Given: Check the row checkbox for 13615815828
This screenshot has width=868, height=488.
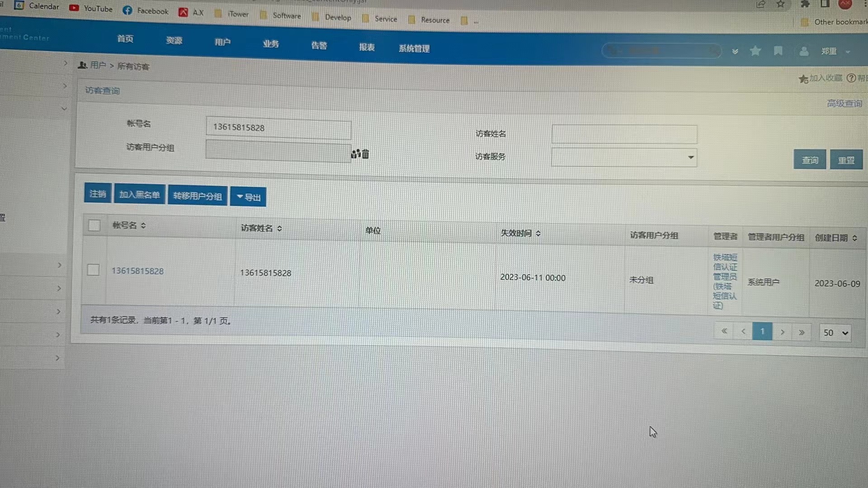Looking at the screenshot, I should point(94,270).
